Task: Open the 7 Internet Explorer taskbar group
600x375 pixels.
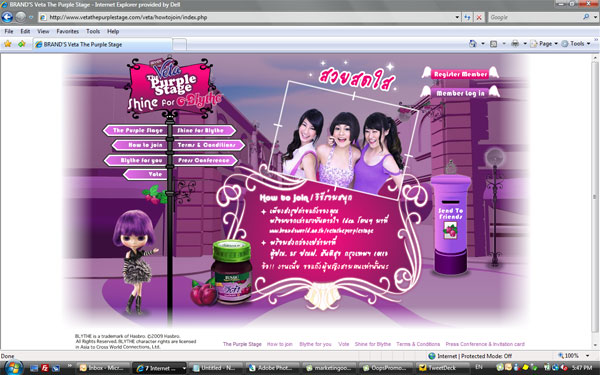Action: point(159,368)
